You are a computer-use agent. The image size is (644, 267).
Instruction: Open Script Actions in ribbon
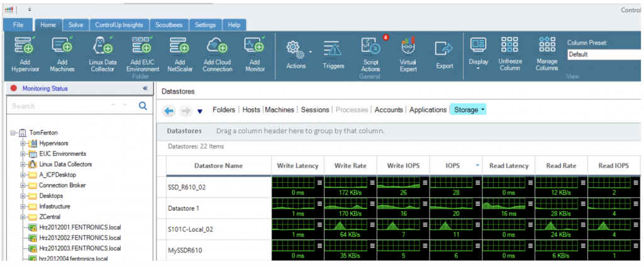(x=370, y=48)
